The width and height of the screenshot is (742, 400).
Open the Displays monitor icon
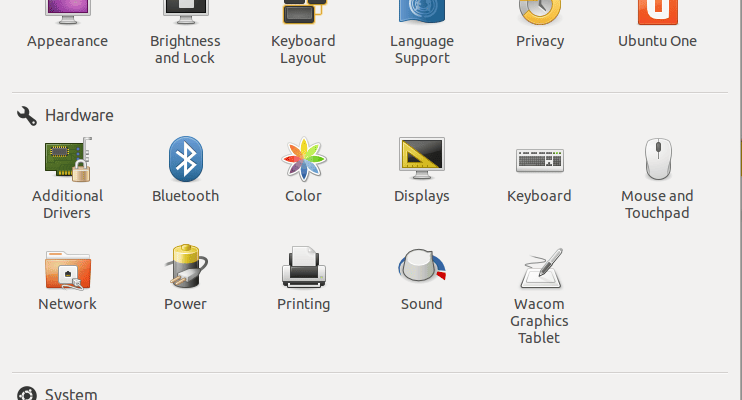(x=422, y=158)
